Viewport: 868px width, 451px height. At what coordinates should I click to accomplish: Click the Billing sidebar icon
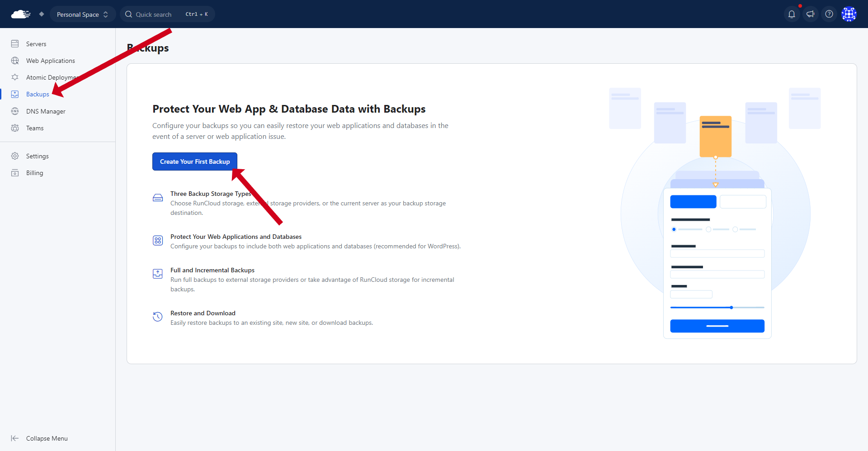point(15,173)
